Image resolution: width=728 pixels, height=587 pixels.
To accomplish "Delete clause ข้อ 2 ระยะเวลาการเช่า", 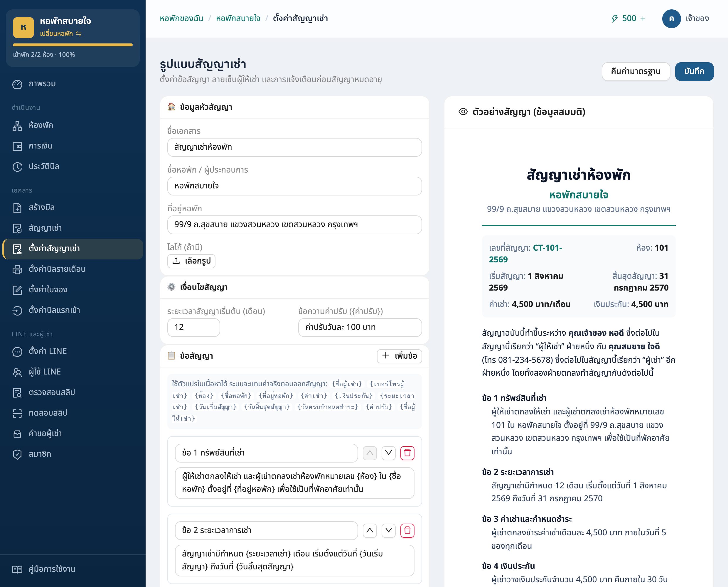I will [x=407, y=530].
